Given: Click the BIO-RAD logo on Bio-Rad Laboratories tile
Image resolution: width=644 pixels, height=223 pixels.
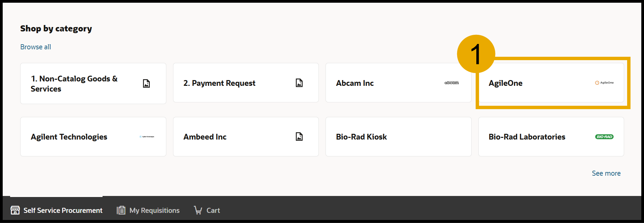Looking at the screenshot, I should (x=605, y=137).
